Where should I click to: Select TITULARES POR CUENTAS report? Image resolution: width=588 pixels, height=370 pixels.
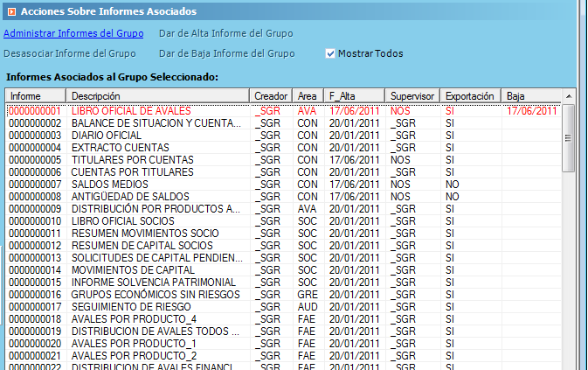coord(283,160)
